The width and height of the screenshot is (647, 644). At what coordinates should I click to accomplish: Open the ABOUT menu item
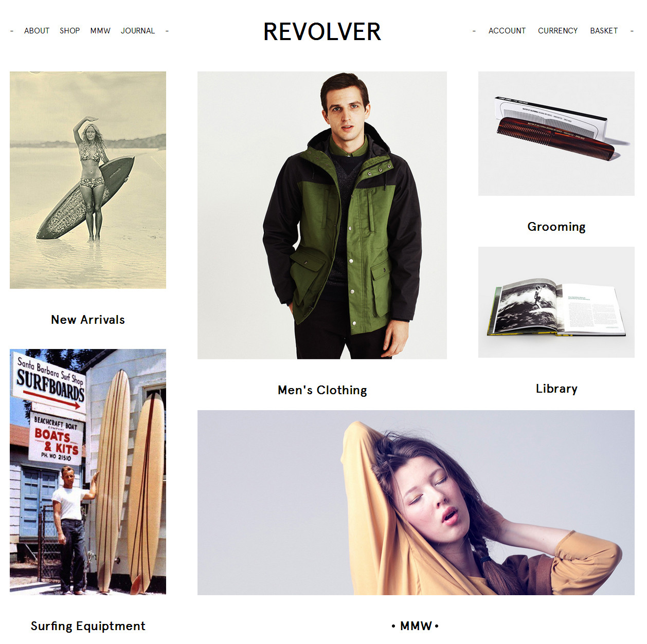(x=37, y=31)
